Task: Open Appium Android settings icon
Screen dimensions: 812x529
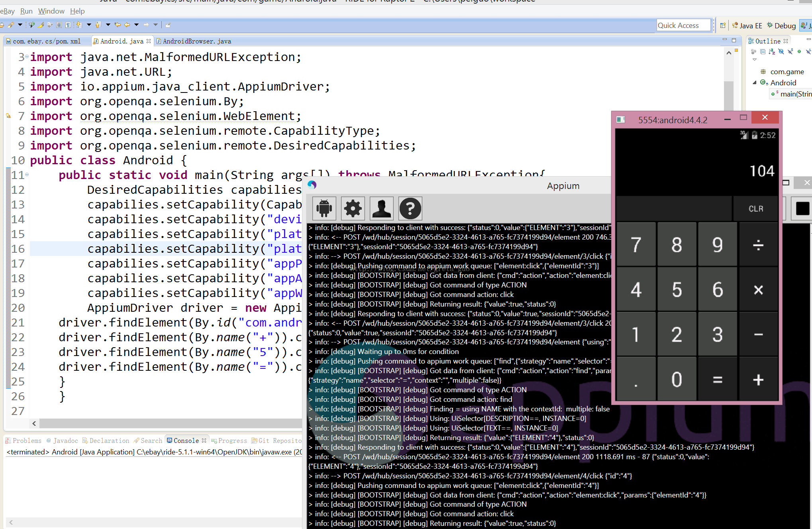Action: point(324,208)
